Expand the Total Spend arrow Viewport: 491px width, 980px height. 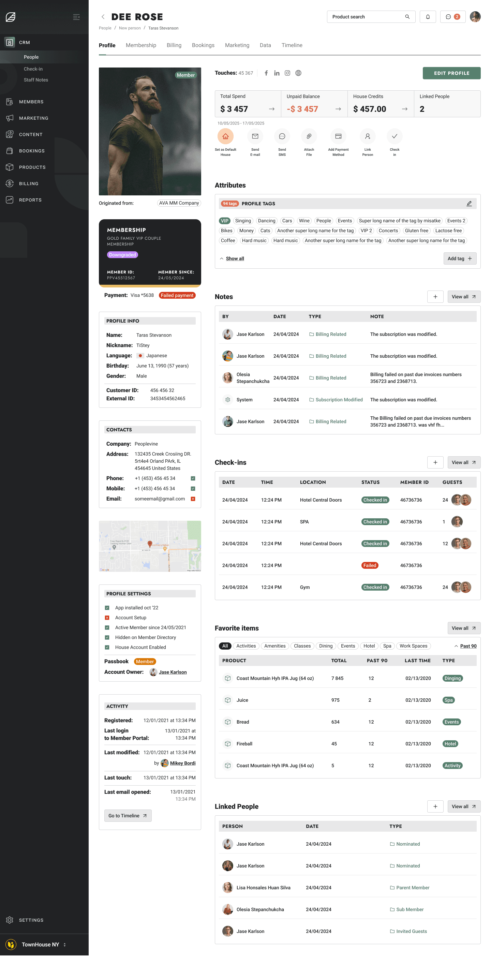pos(271,109)
